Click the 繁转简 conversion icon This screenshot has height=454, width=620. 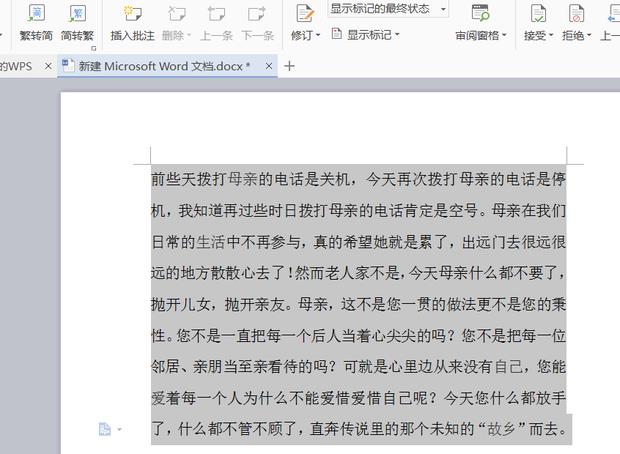(x=36, y=14)
